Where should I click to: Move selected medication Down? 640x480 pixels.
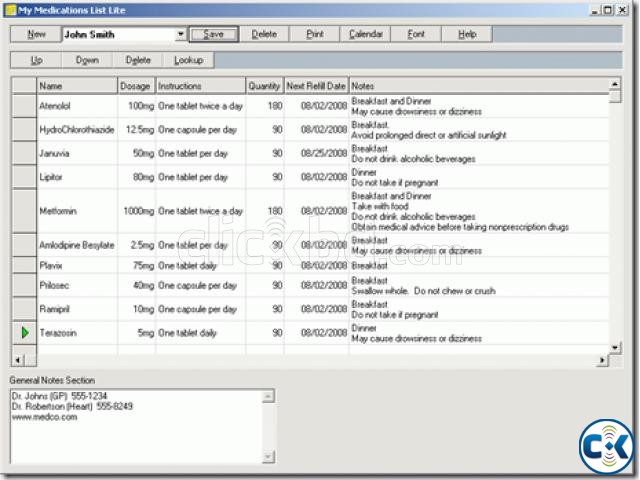point(87,60)
